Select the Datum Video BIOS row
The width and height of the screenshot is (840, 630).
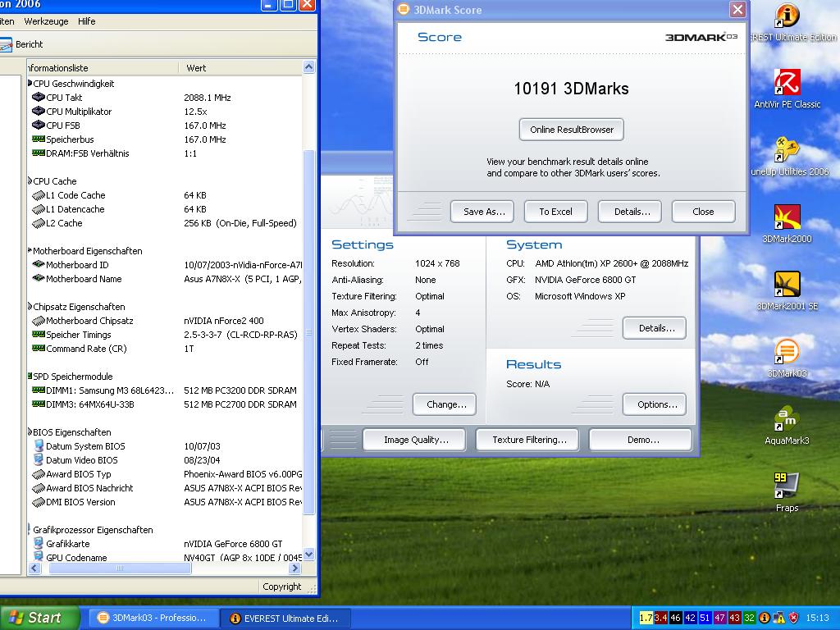[x=166, y=459]
